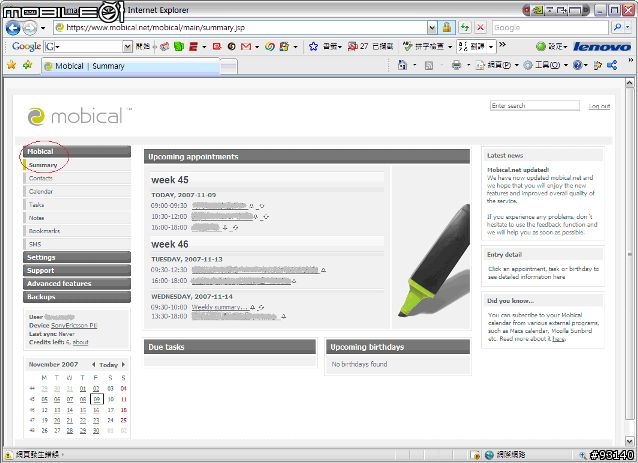The width and height of the screenshot is (638, 463).
Task: Open Google toolbar search history dropdown
Action: [x=127, y=46]
